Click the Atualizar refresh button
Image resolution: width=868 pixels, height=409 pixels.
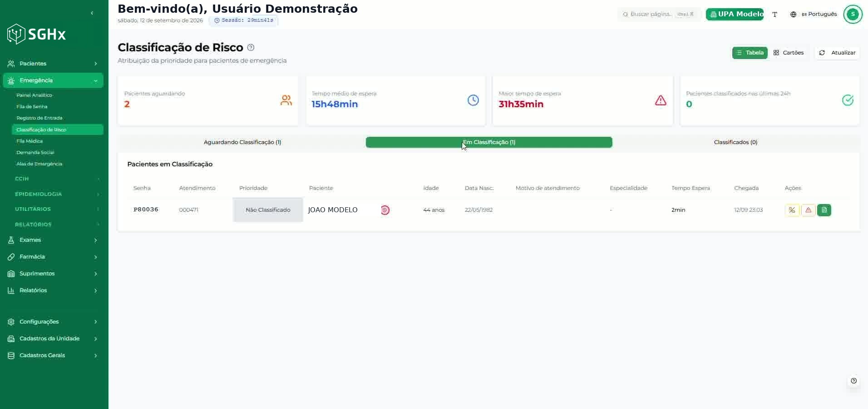point(837,53)
